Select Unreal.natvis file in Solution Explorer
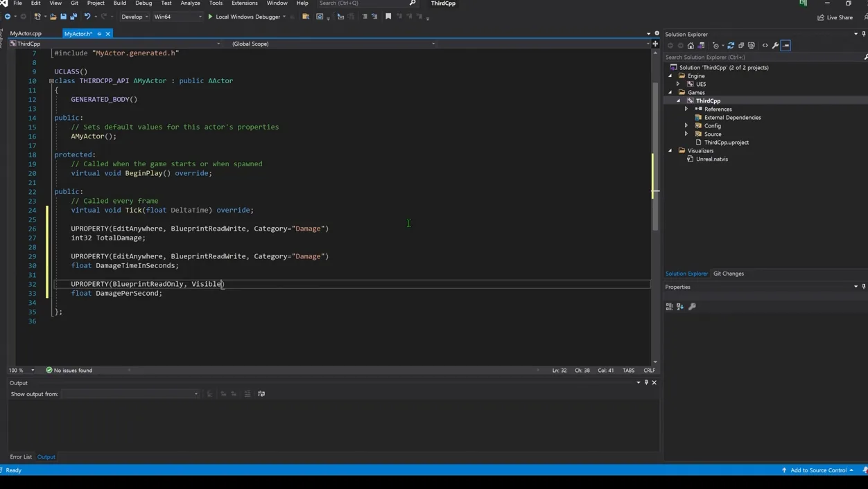 (711, 159)
